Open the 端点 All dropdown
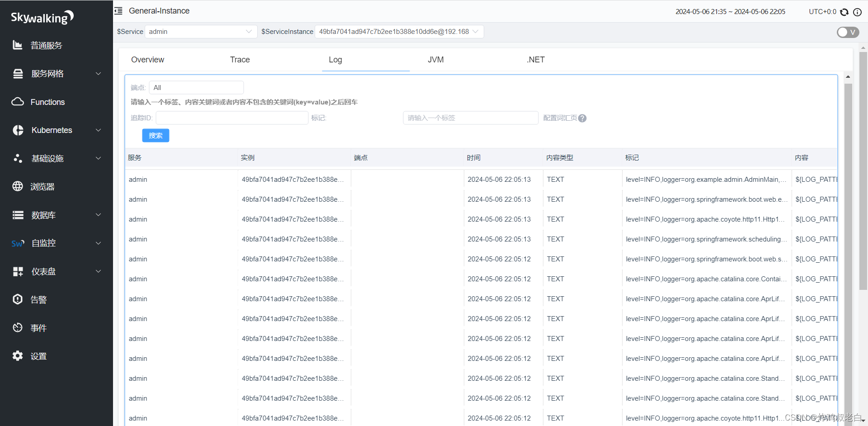 pyautogui.click(x=196, y=87)
